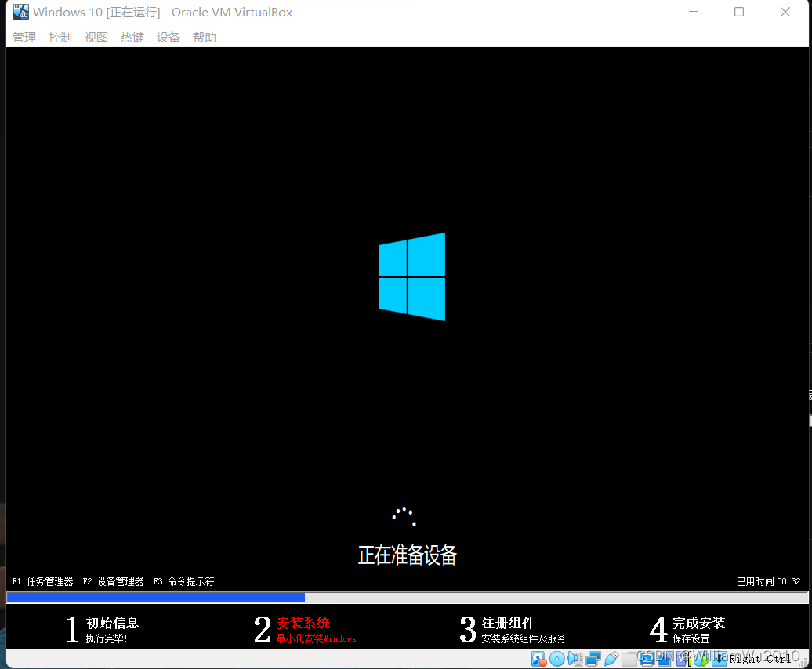Screen dimensions: 812x669
Task: Click the keyboard capture arrow icon
Action: pos(720,659)
